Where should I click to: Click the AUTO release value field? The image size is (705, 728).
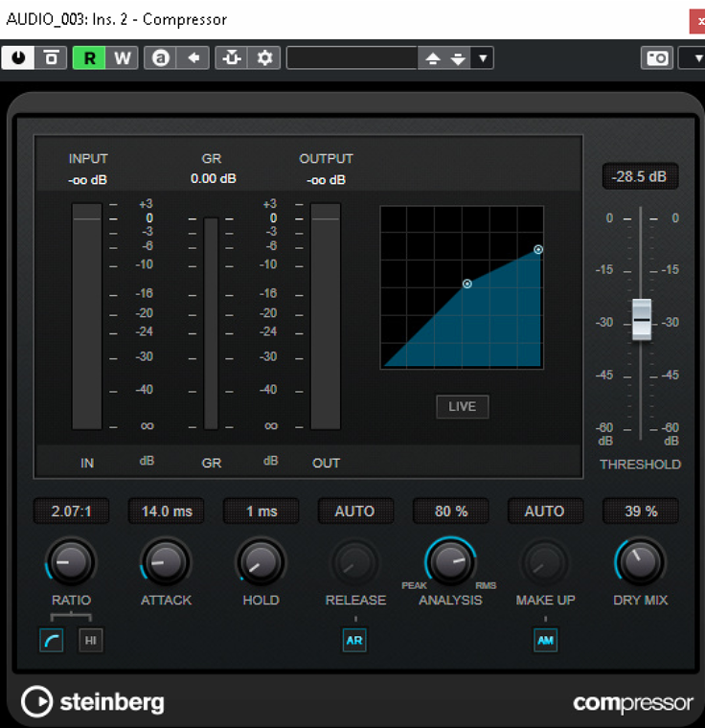(x=355, y=512)
